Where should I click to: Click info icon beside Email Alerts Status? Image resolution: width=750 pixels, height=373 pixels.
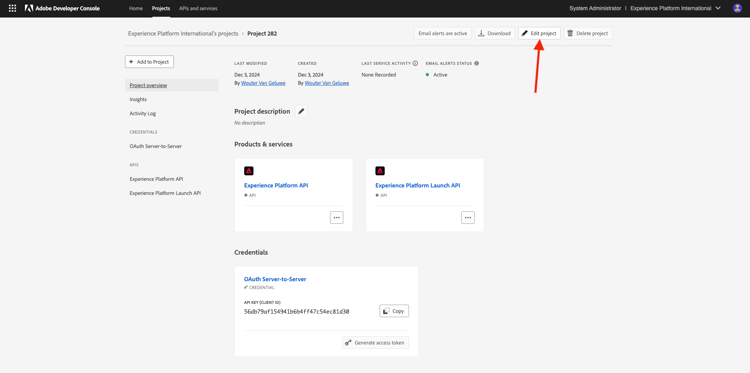(x=476, y=63)
